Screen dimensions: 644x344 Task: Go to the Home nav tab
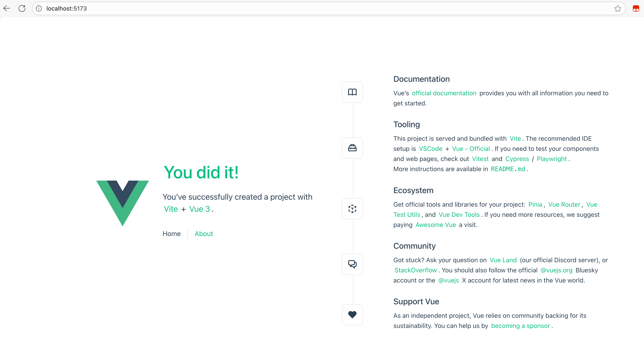tap(172, 233)
